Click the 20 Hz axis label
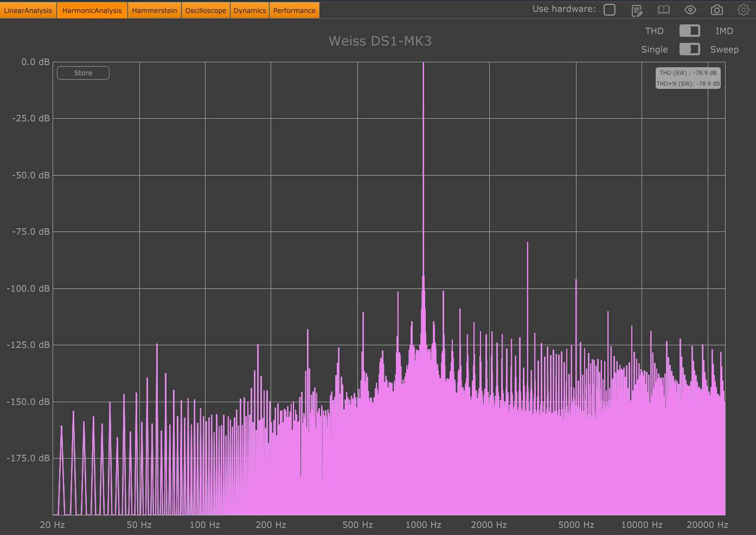This screenshot has height=535, width=756. 53,525
